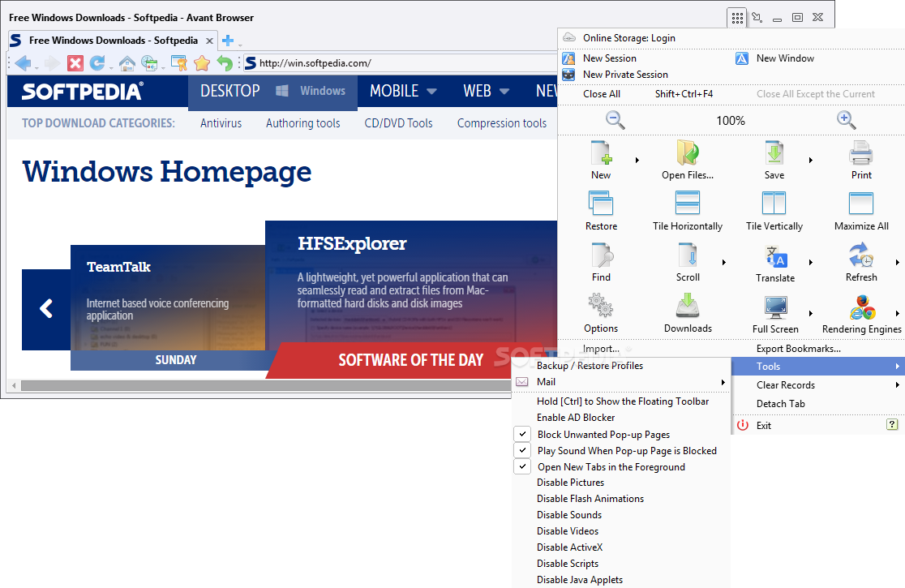Choose the Tile Vertically icon
Image resolution: width=905 pixels, height=588 pixels.
point(774,203)
